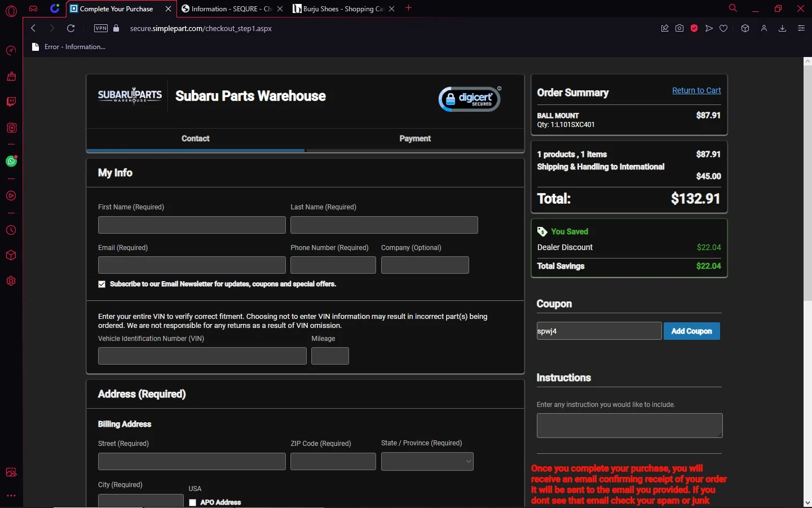Click the Subaru Parts Warehouse logo
This screenshot has width=812, height=508.
[130, 95]
